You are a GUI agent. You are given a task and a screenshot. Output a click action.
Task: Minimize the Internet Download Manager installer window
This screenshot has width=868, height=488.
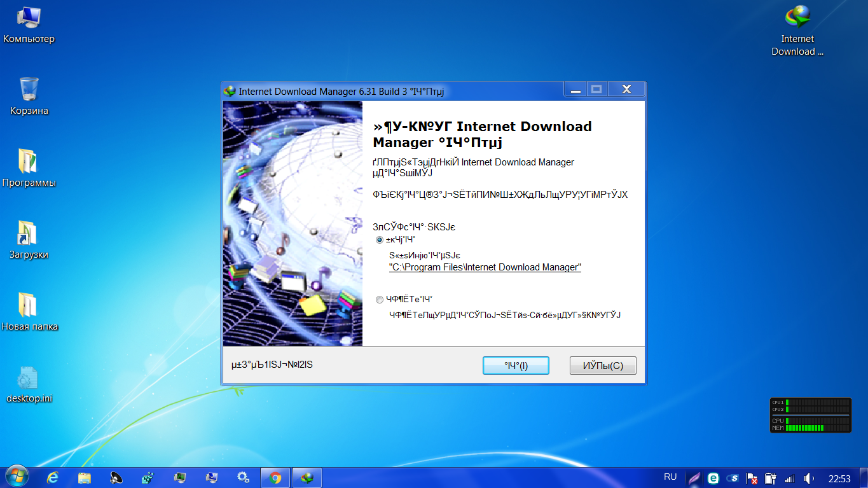click(x=576, y=90)
